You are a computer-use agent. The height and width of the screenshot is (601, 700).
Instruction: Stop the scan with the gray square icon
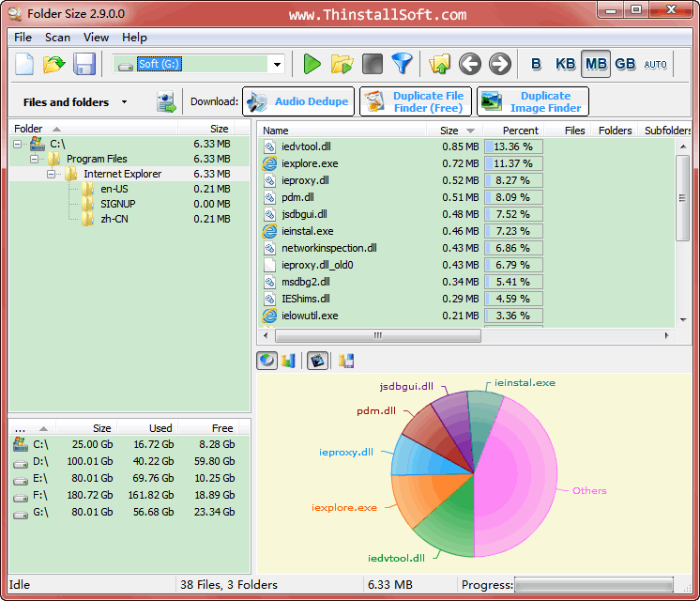pos(373,64)
